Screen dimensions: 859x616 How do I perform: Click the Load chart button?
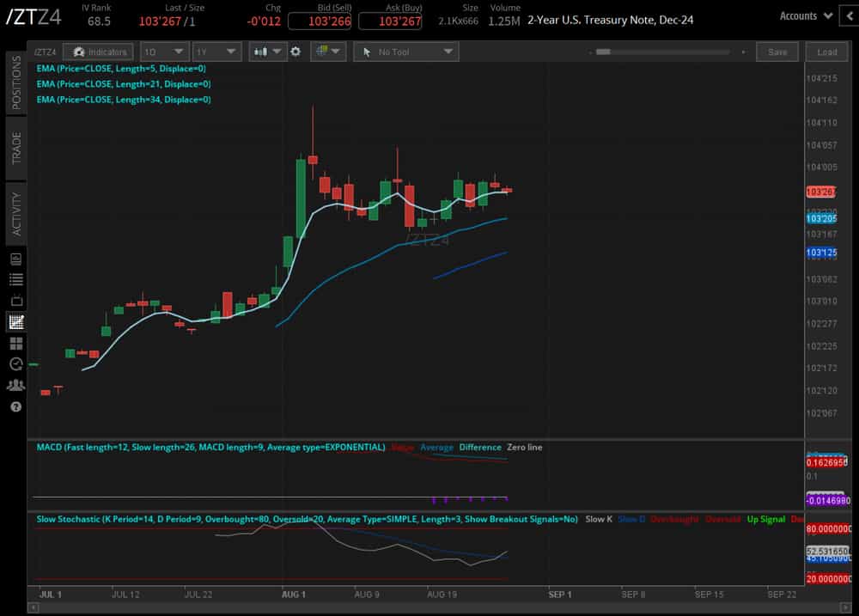click(x=826, y=52)
